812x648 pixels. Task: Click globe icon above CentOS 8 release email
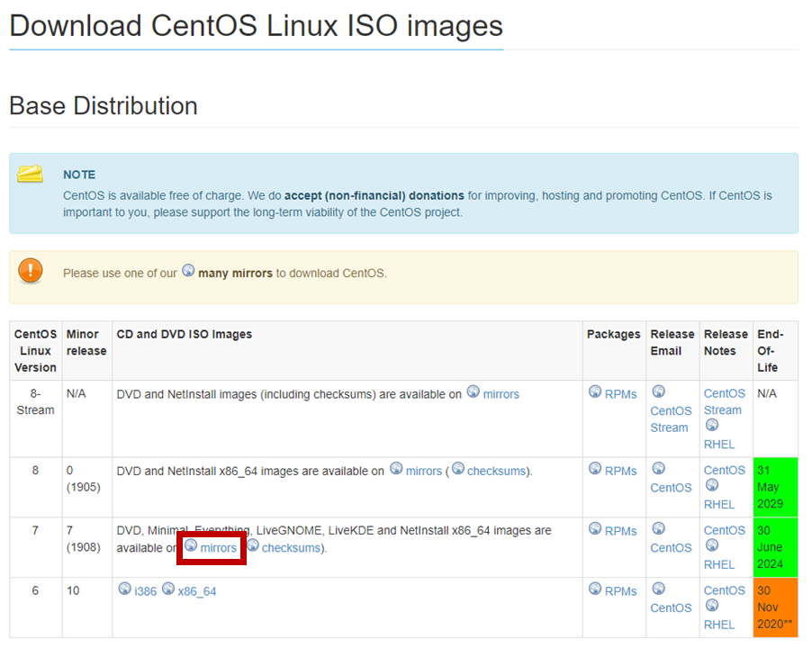pos(658,468)
